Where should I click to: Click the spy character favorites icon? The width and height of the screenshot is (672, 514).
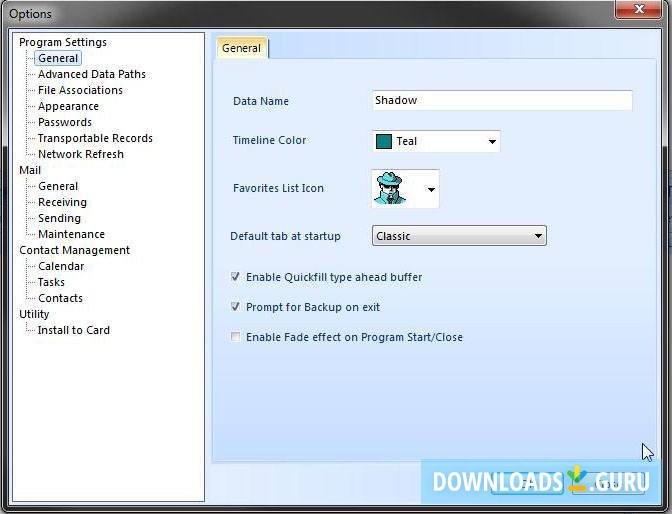390,188
